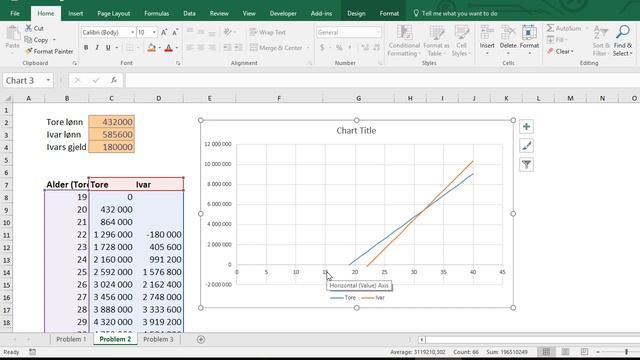Click the Chart Styles brush button
This screenshot has width=640, height=360.
click(x=526, y=146)
